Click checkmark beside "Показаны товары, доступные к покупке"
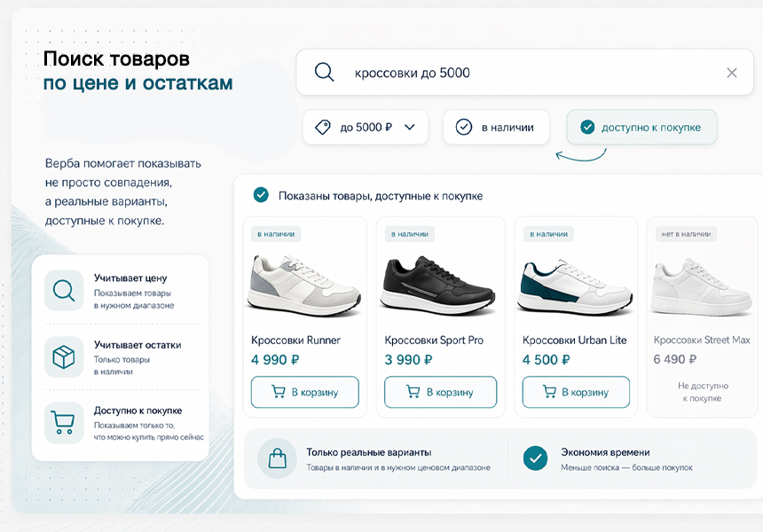Image resolution: width=763 pixels, height=532 pixels. pyautogui.click(x=261, y=195)
